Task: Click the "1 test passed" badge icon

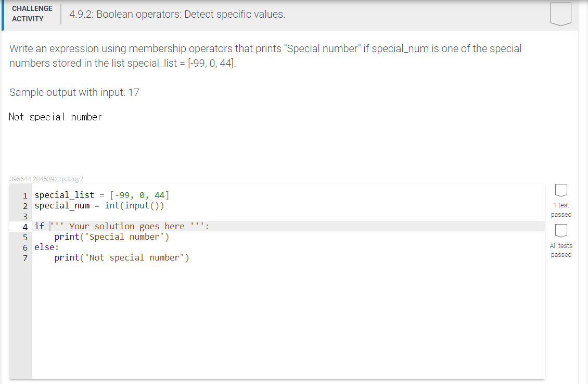Action: [x=561, y=191]
